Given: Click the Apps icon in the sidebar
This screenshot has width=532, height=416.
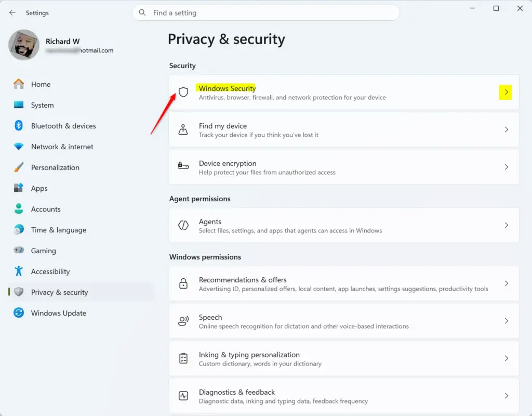Looking at the screenshot, I should (19, 188).
